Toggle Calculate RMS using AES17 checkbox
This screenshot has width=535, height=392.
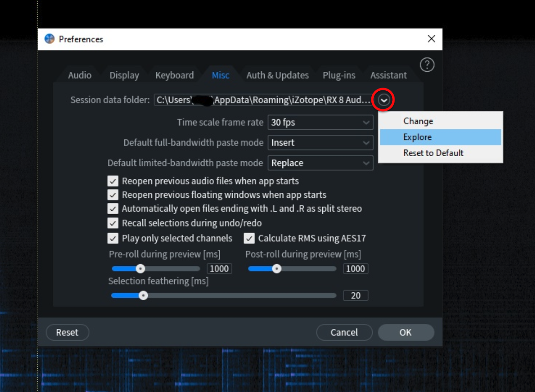tap(249, 238)
